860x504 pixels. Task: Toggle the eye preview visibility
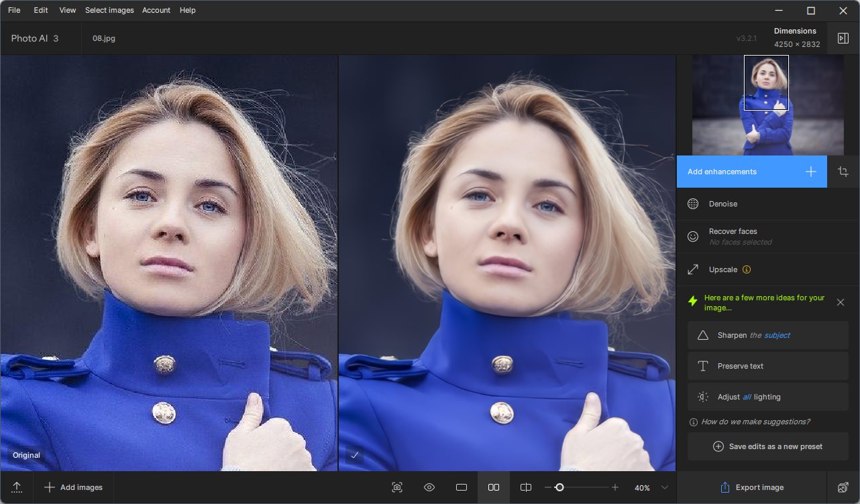(429, 487)
